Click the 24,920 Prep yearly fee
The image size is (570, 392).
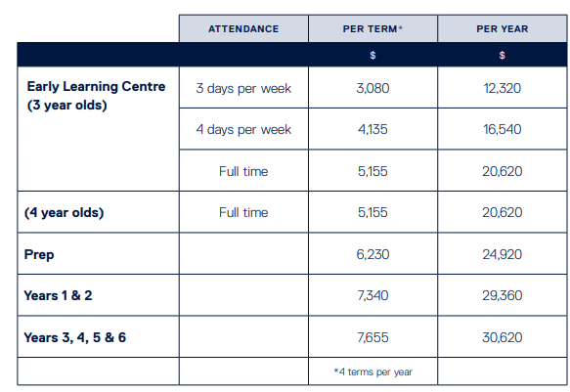(502, 254)
